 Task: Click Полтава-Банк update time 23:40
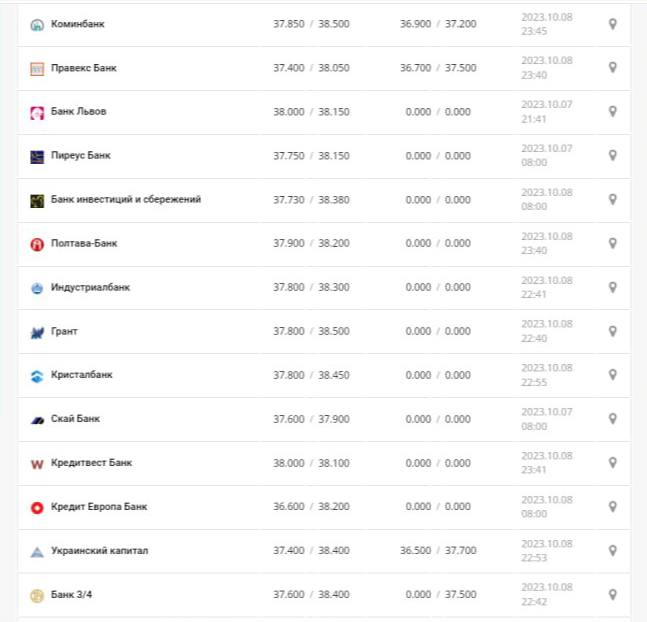click(533, 251)
